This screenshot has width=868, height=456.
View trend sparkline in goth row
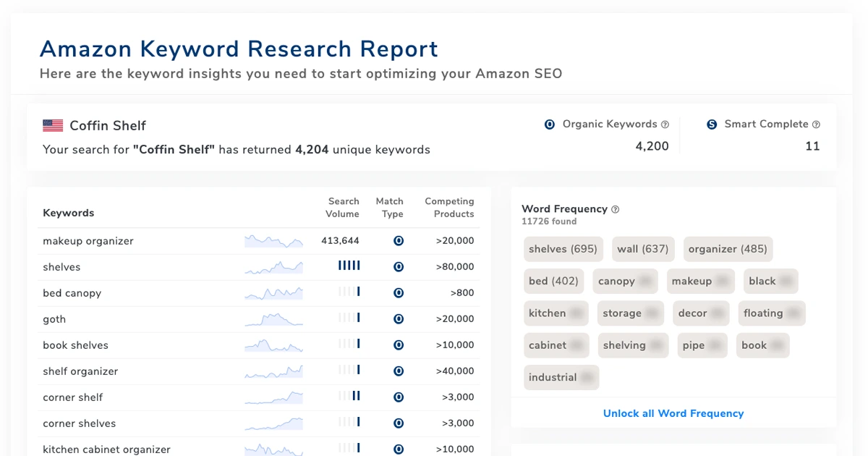tap(273, 319)
